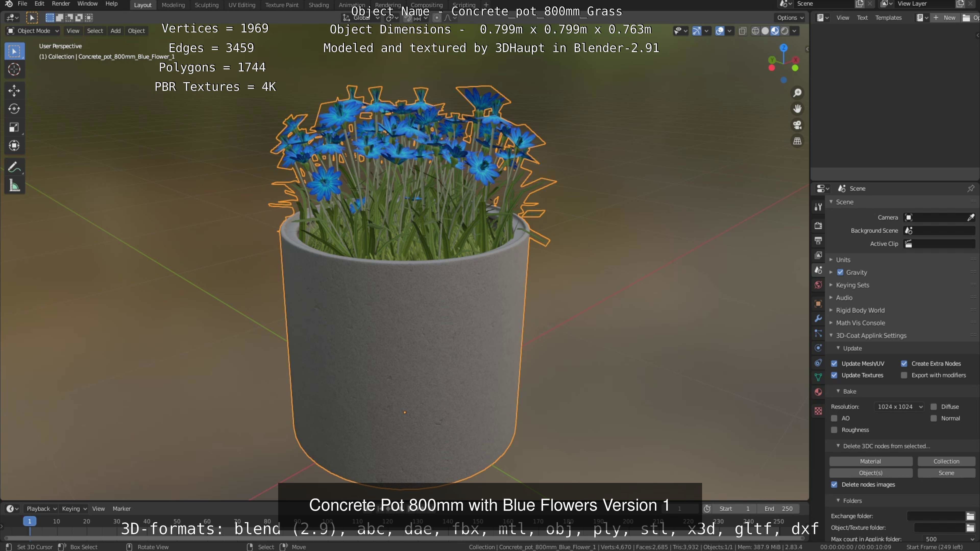Toggle Update Textures checkbox

pos(834,375)
